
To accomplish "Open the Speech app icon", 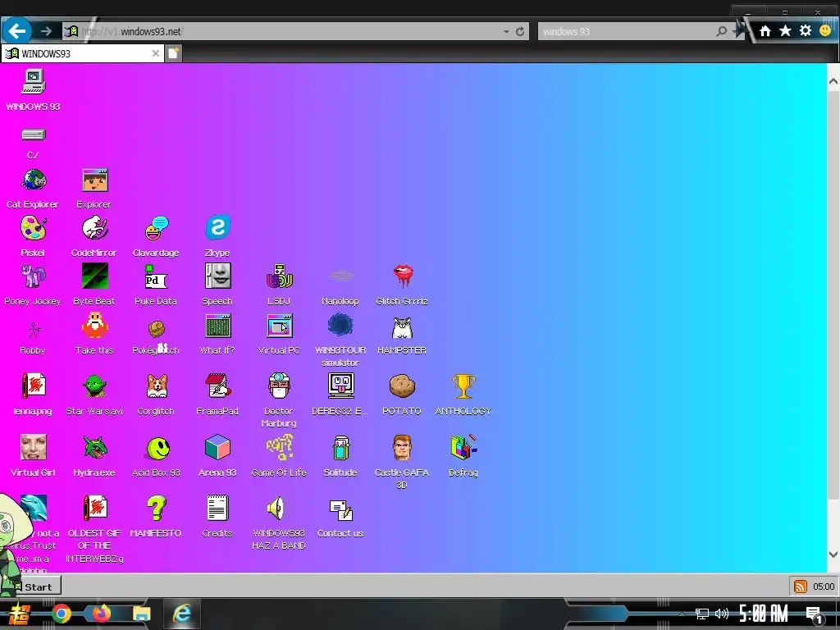I will coord(218,276).
